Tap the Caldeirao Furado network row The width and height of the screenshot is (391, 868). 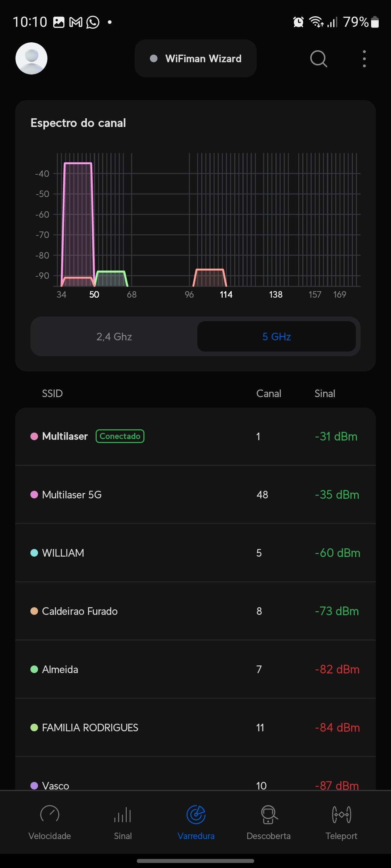195,611
